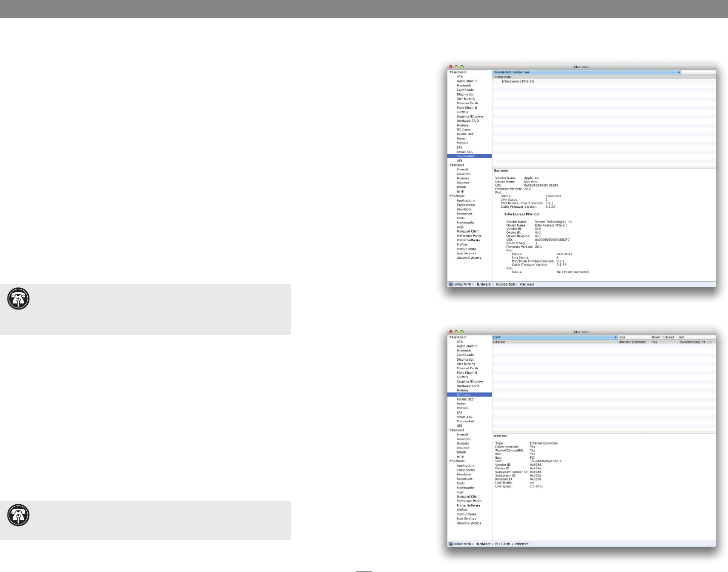Open Audio (Built In) in Thunderbolt window sidebar
Screen dimensions: 728x572
(468, 81)
